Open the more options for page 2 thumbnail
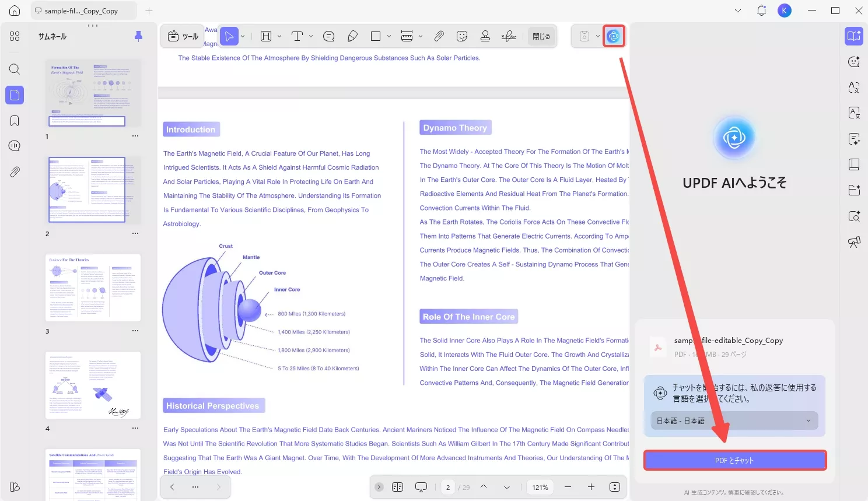The width and height of the screenshot is (868, 501). [135, 233]
